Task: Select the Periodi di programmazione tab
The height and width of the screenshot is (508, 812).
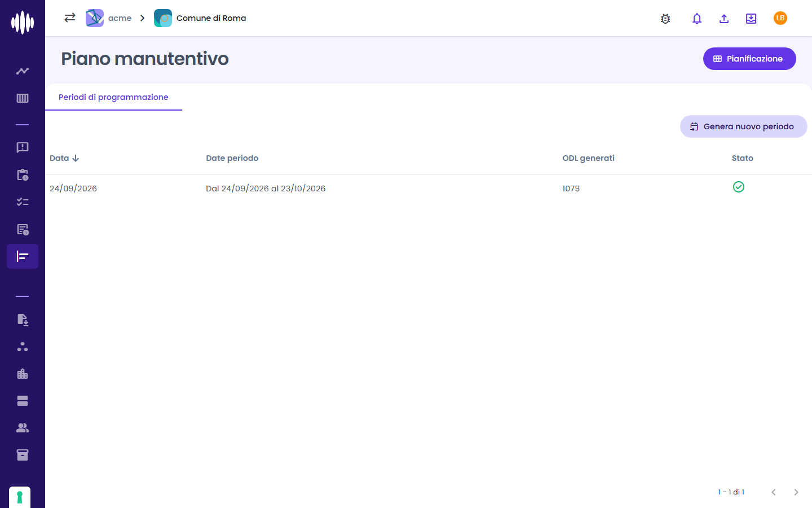Action: pyautogui.click(x=113, y=97)
